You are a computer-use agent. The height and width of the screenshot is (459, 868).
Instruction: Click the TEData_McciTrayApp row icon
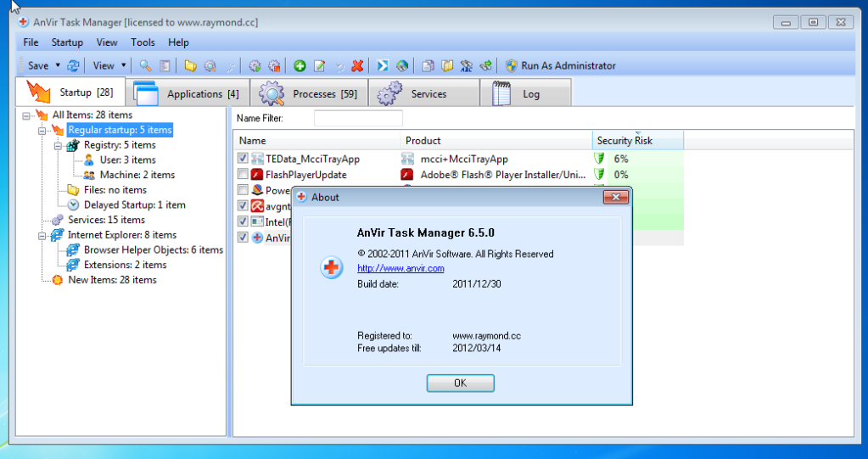click(257, 159)
